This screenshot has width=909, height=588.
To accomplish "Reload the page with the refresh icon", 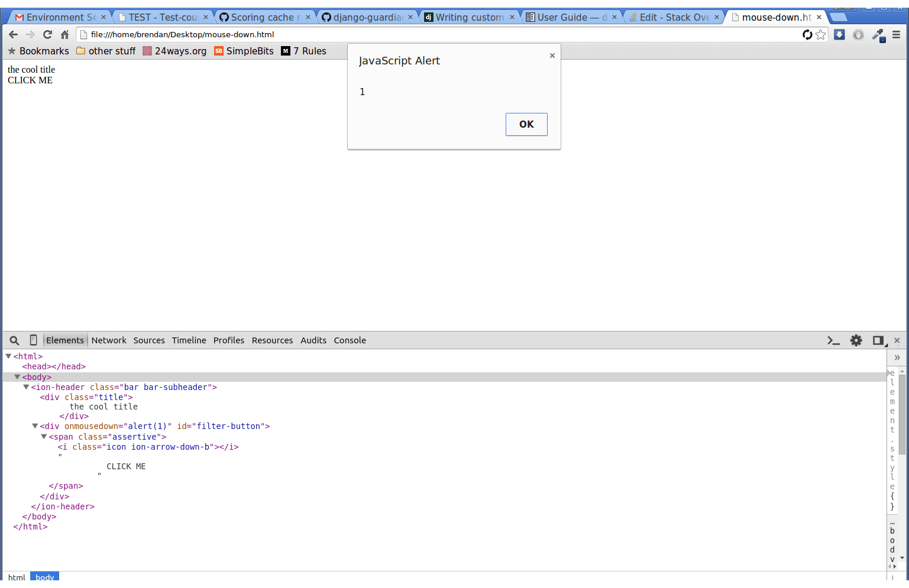I will click(47, 35).
